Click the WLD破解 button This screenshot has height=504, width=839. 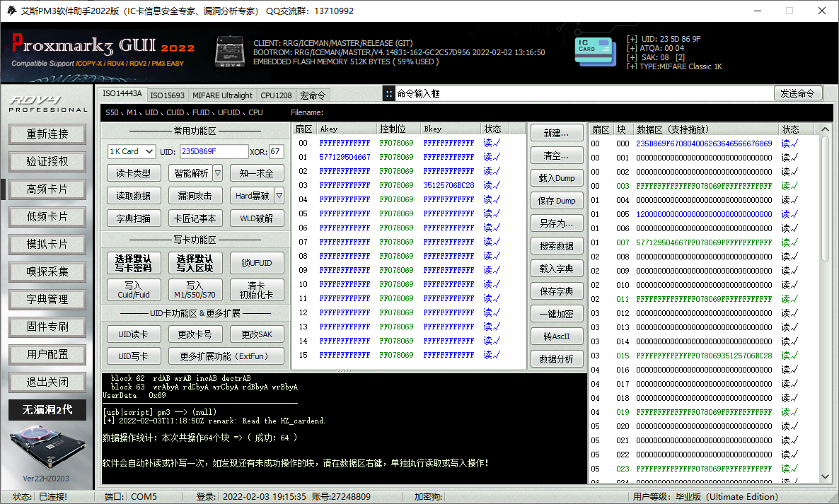coord(257,218)
